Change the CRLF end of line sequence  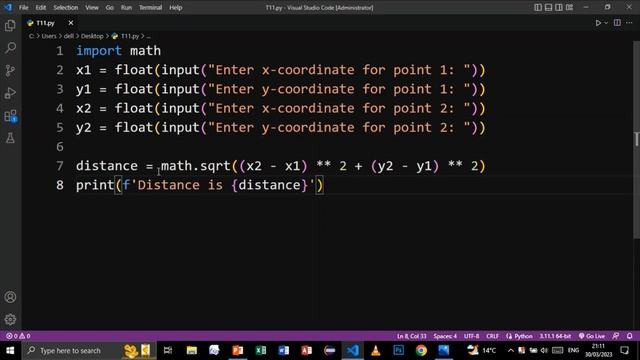(492, 336)
